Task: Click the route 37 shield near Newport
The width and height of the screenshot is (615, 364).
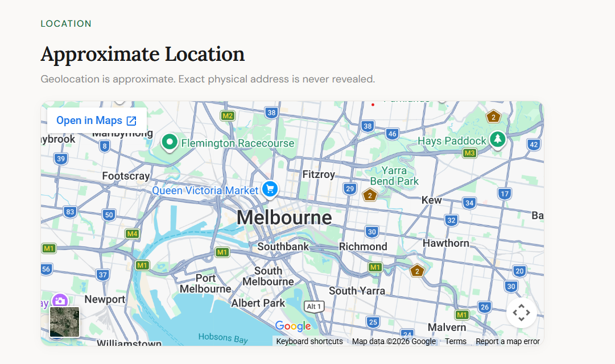Action: (x=103, y=275)
